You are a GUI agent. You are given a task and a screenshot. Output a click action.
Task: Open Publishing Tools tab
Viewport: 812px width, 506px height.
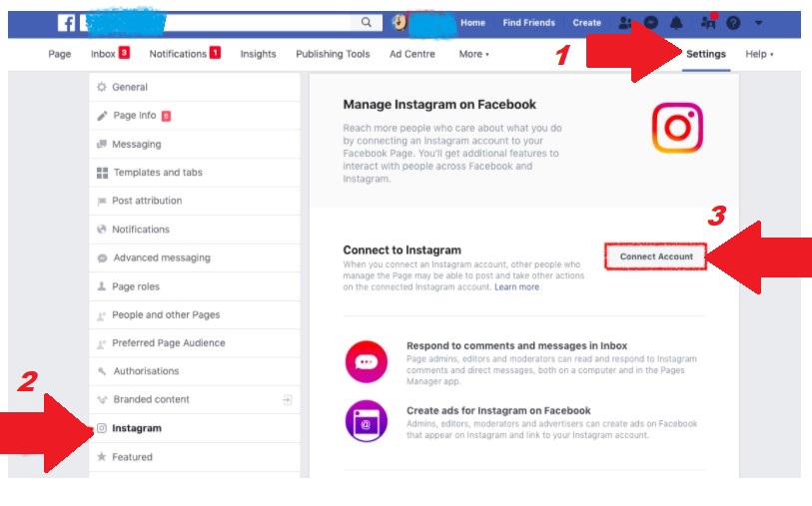333,54
